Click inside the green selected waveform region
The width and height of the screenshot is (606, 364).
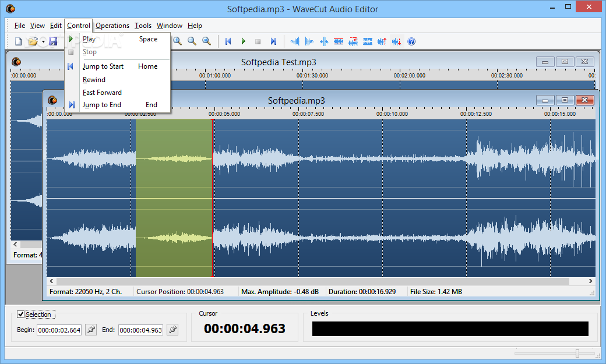174,198
